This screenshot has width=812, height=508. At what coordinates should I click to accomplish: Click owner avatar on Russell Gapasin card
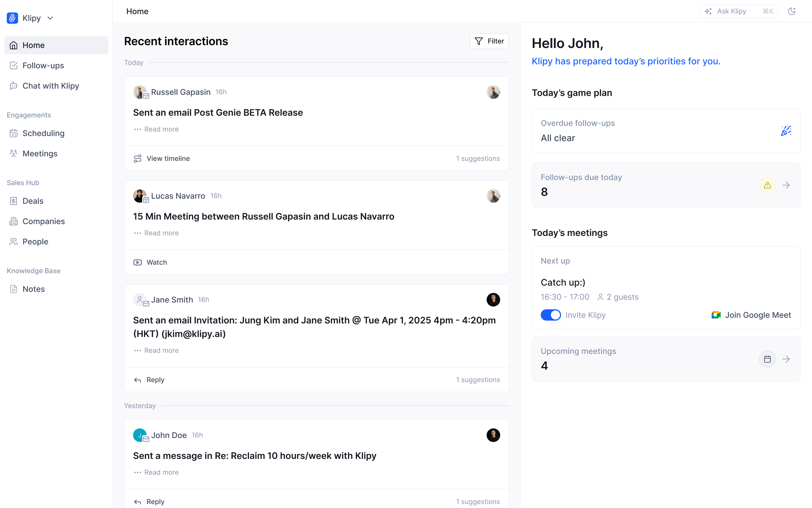(x=493, y=92)
